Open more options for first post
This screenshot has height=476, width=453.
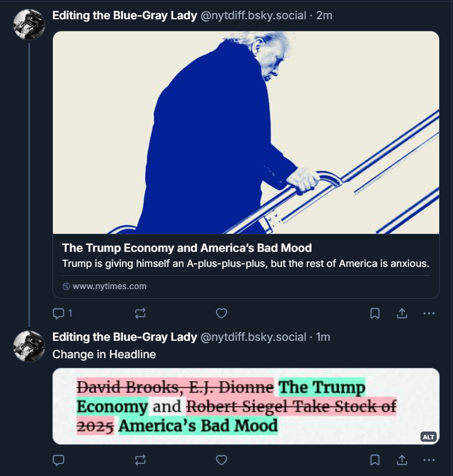click(x=428, y=313)
